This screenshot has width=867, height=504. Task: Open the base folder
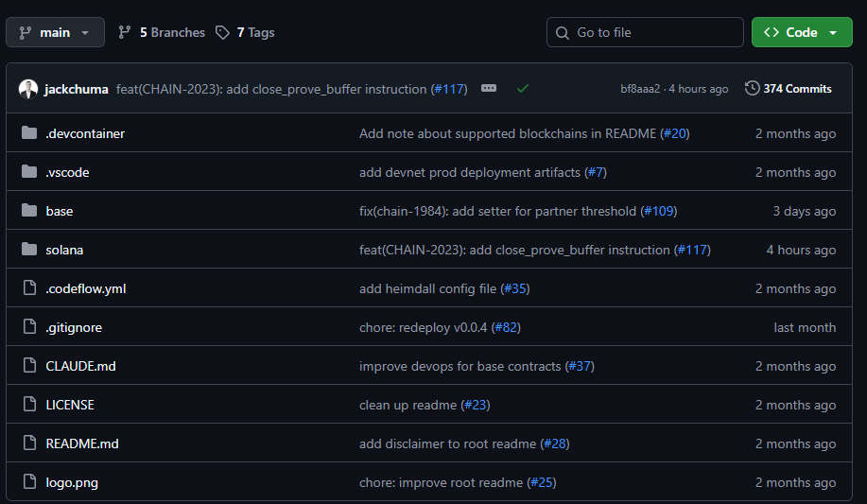point(60,211)
